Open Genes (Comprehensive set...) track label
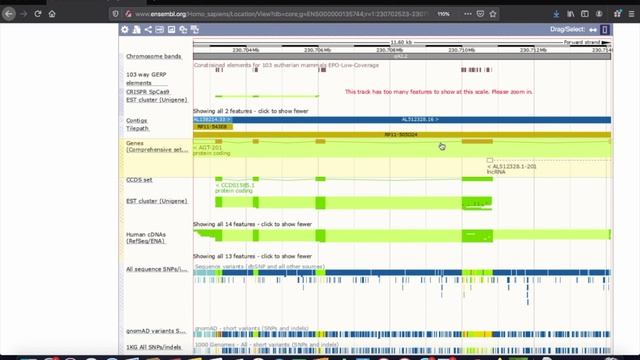 [x=157, y=147]
